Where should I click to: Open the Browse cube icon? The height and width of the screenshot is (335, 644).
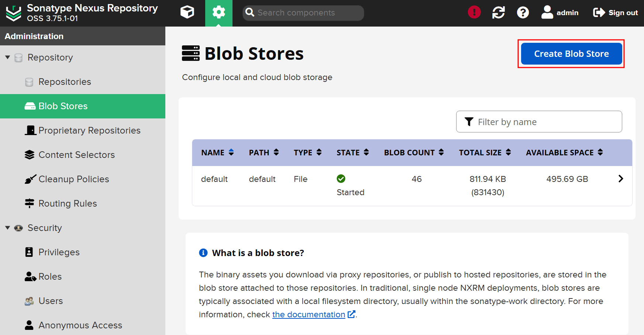coord(187,13)
